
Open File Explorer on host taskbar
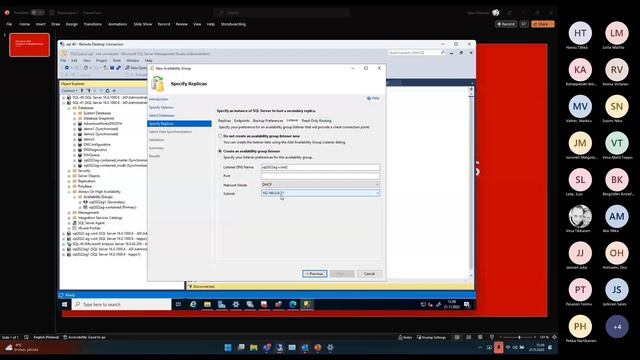(x=254, y=348)
